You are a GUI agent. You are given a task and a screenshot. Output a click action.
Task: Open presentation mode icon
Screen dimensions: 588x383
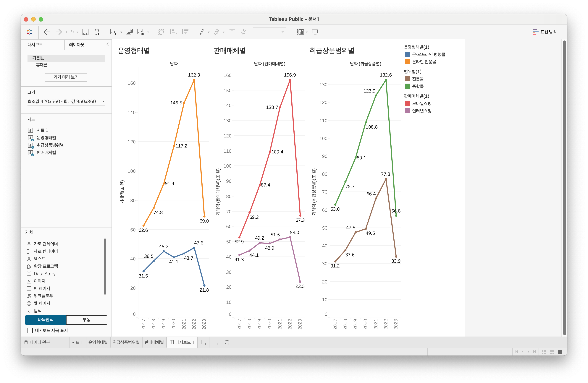(x=315, y=32)
